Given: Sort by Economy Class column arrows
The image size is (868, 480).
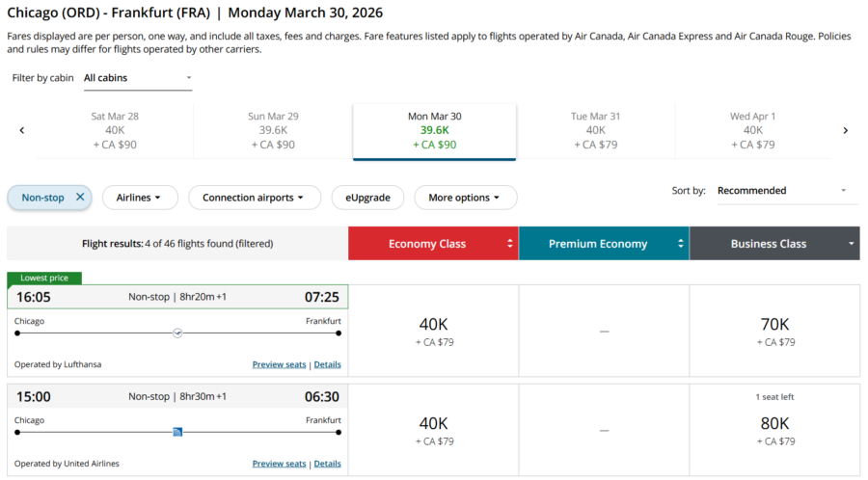Looking at the screenshot, I should [x=510, y=243].
